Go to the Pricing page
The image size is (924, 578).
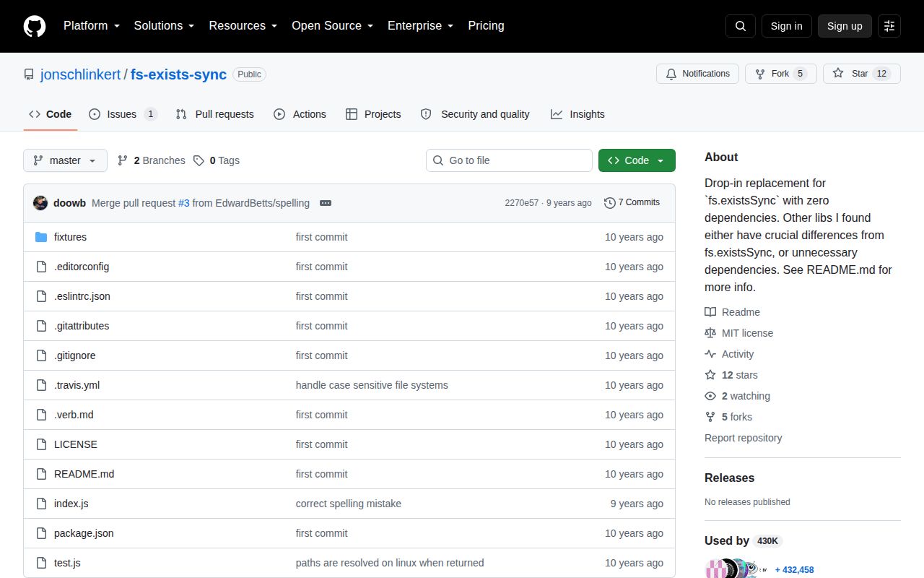(x=486, y=25)
